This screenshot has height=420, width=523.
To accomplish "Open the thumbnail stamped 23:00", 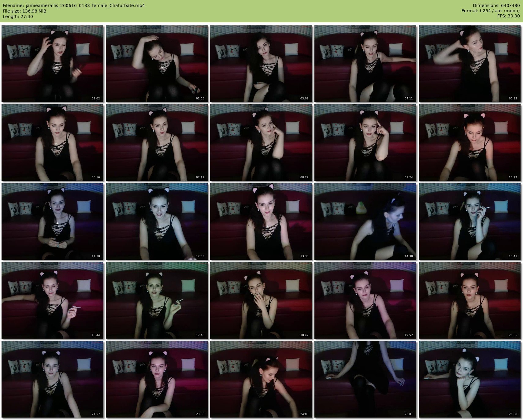I will coord(157,379).
